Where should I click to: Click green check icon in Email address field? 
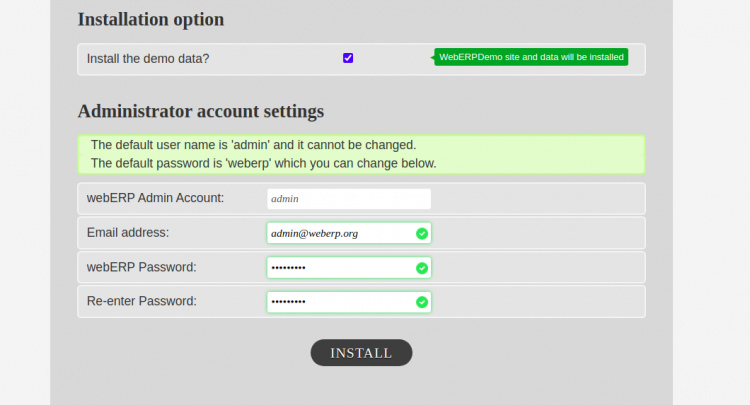[x=422, y=234]
